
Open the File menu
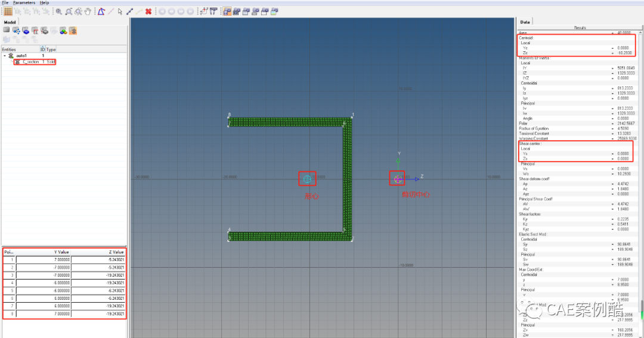5,2
